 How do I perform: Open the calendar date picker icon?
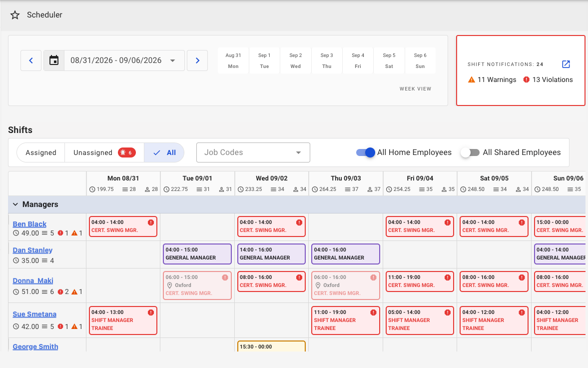click(54, 60)
